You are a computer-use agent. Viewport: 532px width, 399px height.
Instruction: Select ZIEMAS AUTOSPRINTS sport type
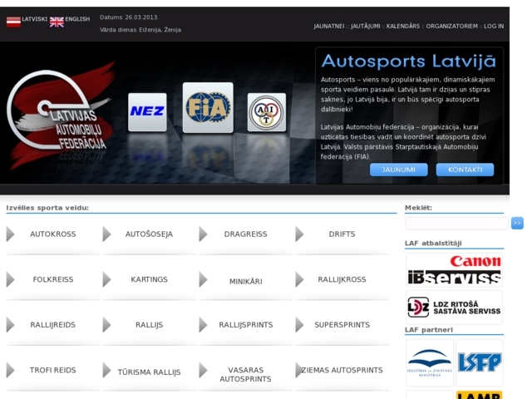[342, 370]
